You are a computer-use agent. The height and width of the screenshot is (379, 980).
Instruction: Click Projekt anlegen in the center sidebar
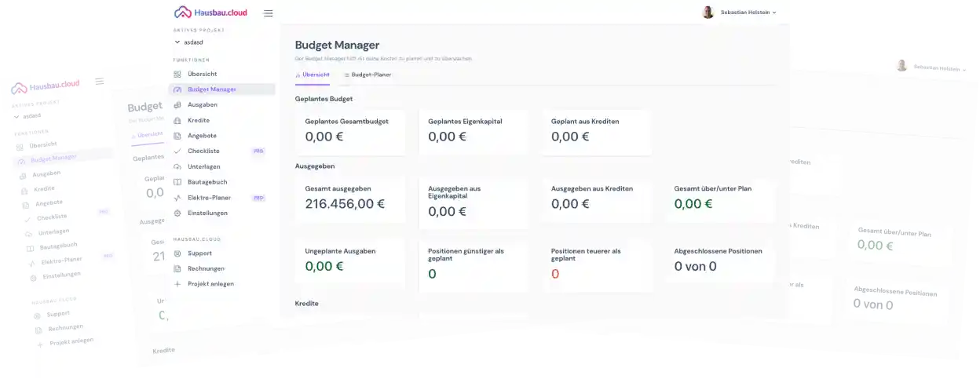point(210,283)
